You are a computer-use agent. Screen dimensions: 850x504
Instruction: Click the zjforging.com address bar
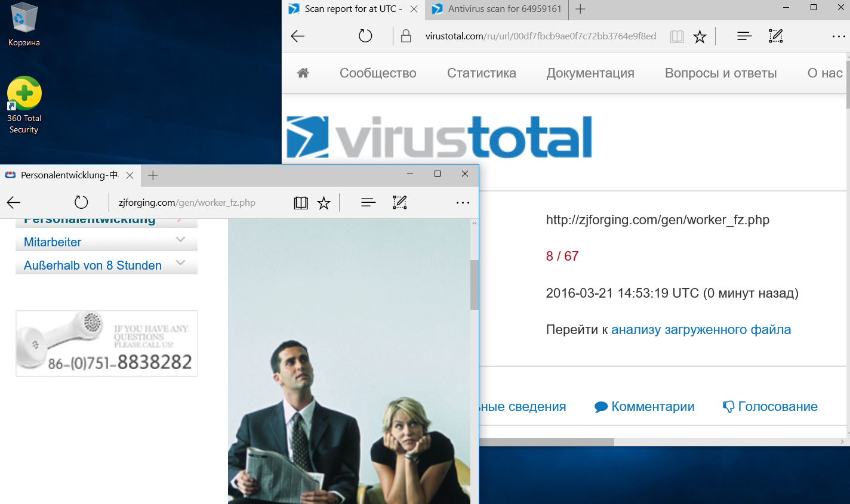pos(187,203)
